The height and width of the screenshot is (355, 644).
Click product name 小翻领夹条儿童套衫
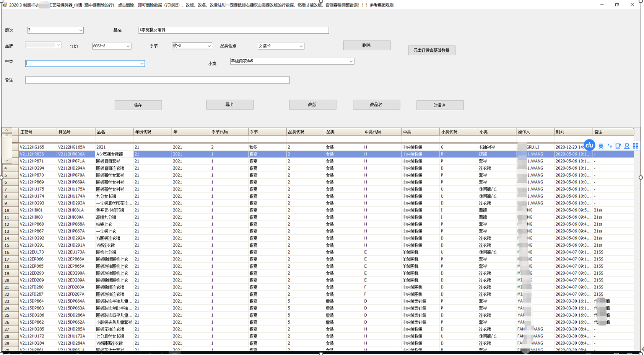click(x=114, y=322)
